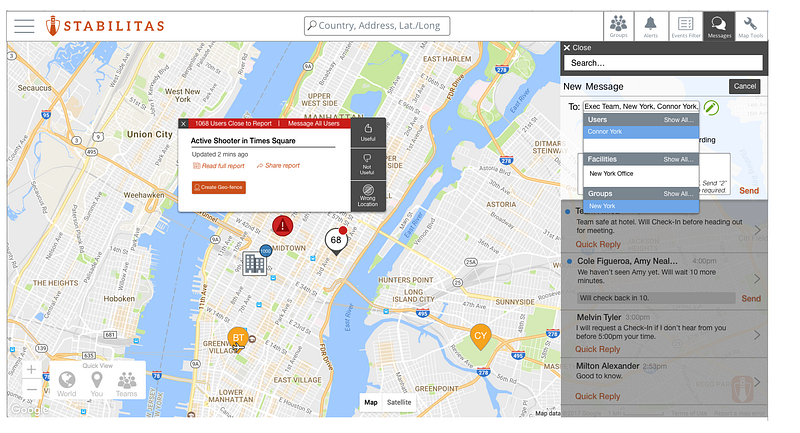Click the CY user marker
This screenshot has width=800, height=433.
coord(481,336)
